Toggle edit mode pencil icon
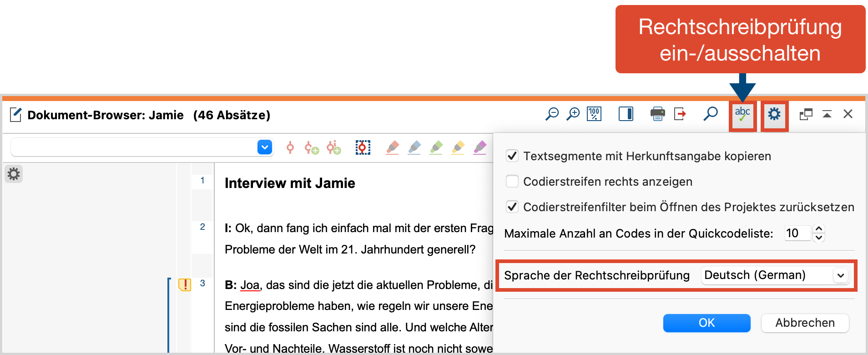The width and height of the screenshot is (868, 355). coord(15,115)
